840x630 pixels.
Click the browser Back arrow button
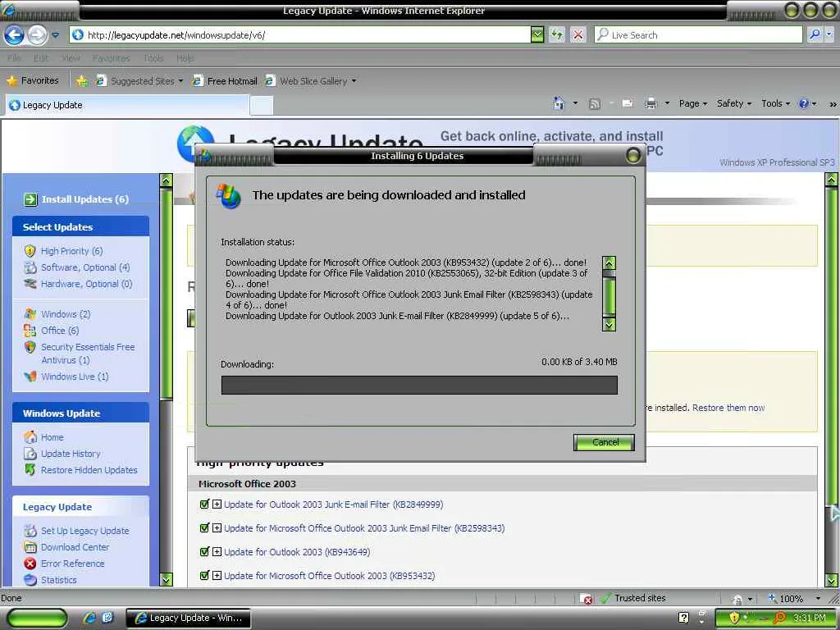[15, 35]
